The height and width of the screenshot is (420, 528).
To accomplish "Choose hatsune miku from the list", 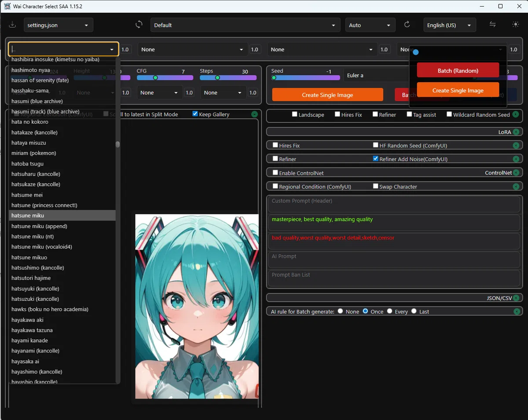I will 62,215.
